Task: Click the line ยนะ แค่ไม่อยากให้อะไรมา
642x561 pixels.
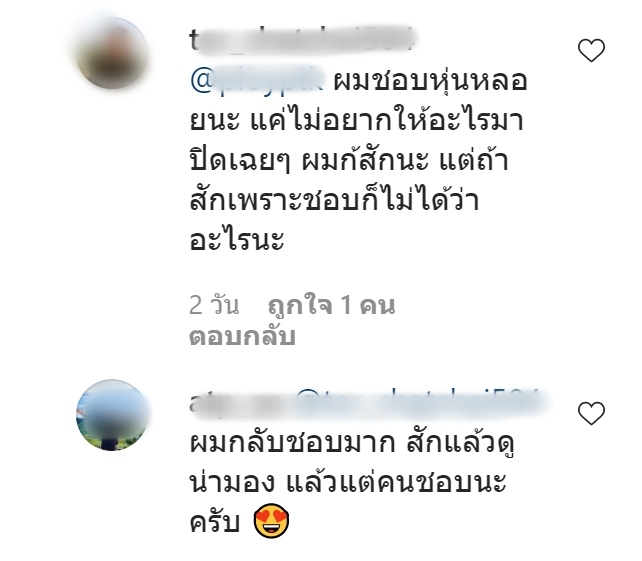Action: [356, 119]
